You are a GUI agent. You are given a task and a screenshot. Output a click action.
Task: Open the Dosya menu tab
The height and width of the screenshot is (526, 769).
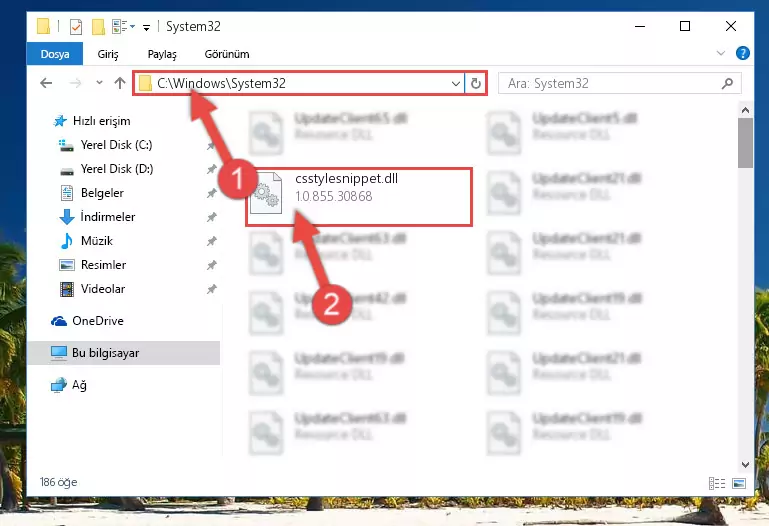(x=55, y=54)
